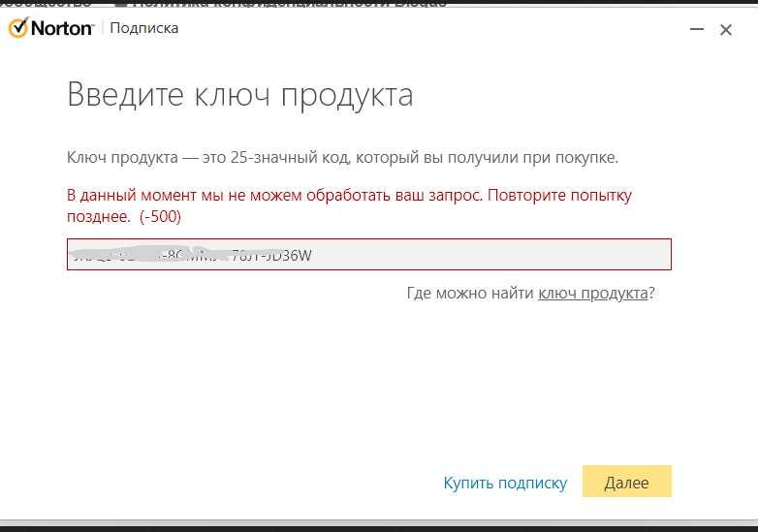Click the "Введите ключ продукта" heading
The image size is (758, 532).
(x=239, y=94)
